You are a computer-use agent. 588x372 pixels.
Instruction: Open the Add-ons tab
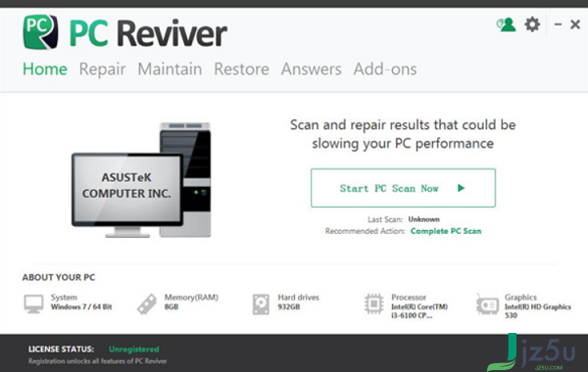point(385,70)
